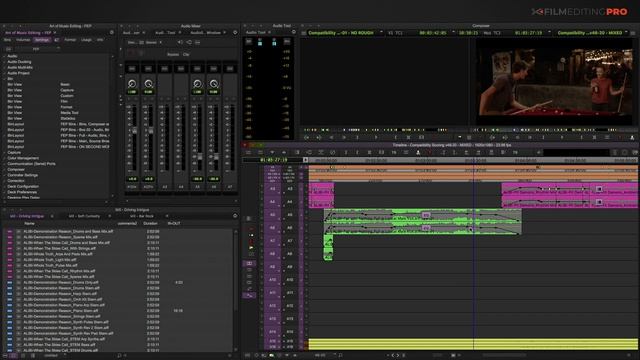Screen dimensions: 640x360
Task: Open the Audio Tool panel fast menu
Action: 293,32
